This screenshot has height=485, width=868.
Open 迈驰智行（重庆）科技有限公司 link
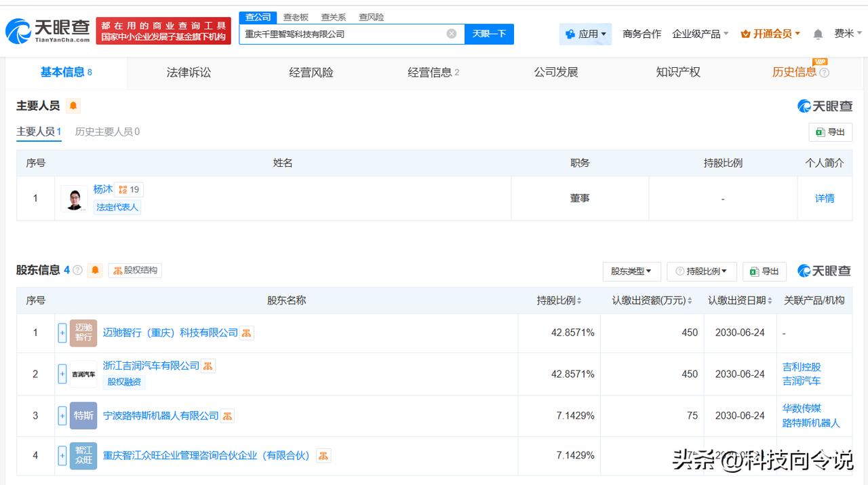(170, 333)
